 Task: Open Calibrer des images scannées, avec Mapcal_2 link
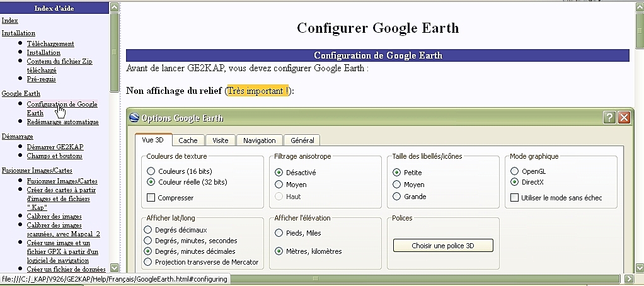point(63,229)
